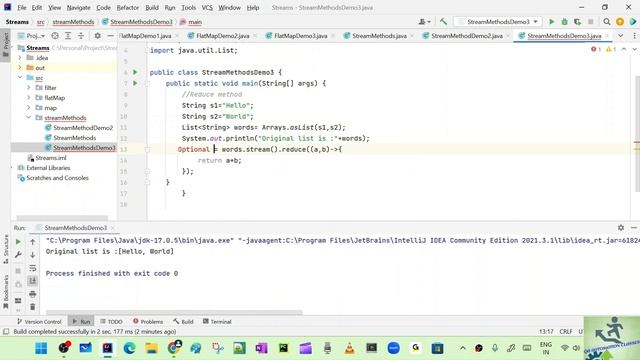Open the File menu
The image size is (640, 360).
point(22,7)
